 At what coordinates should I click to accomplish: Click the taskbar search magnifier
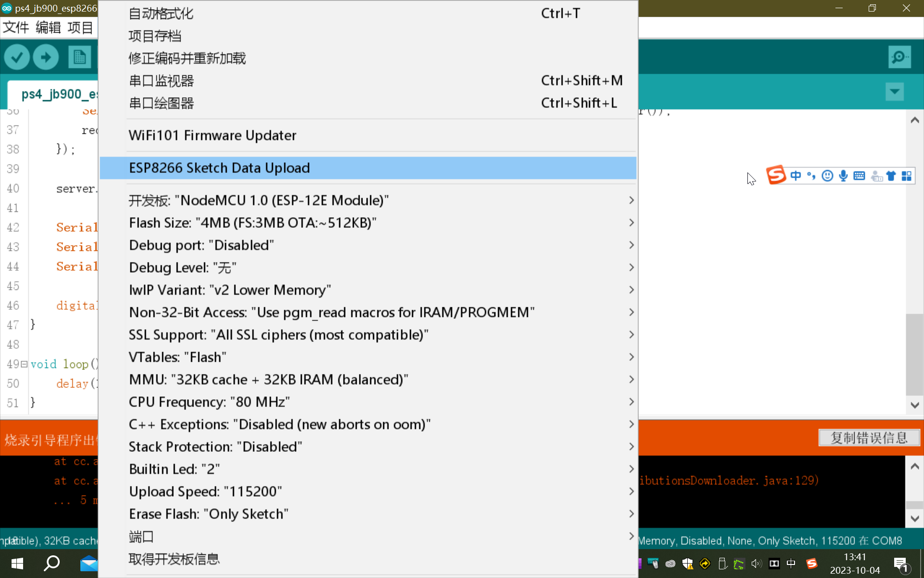click(x=52, y=563)
